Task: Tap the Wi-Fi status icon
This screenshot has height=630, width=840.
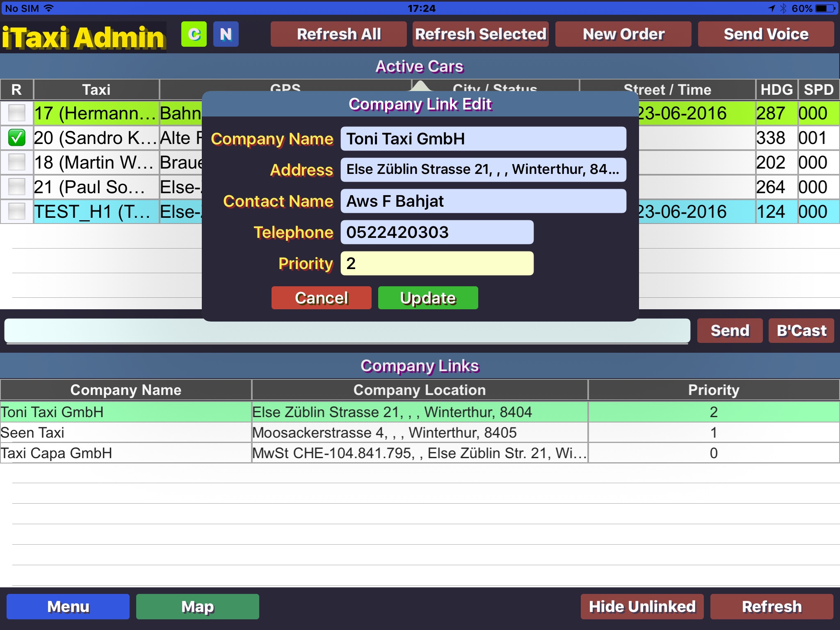Action: (x=48, y=8)
